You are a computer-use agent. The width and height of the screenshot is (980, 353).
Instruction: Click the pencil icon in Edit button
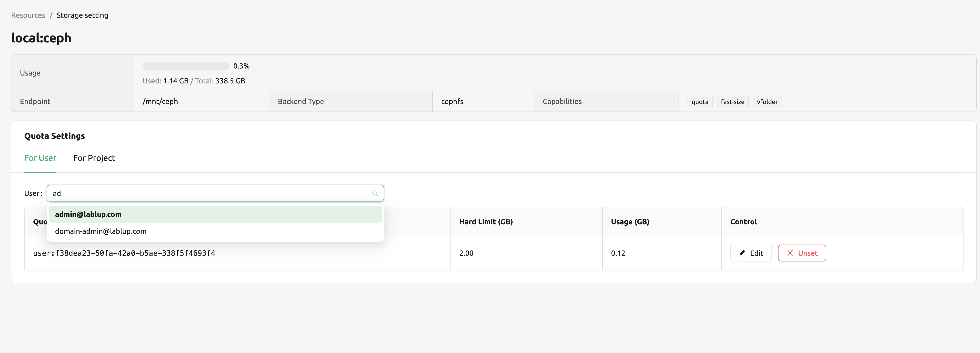[742, 253]
